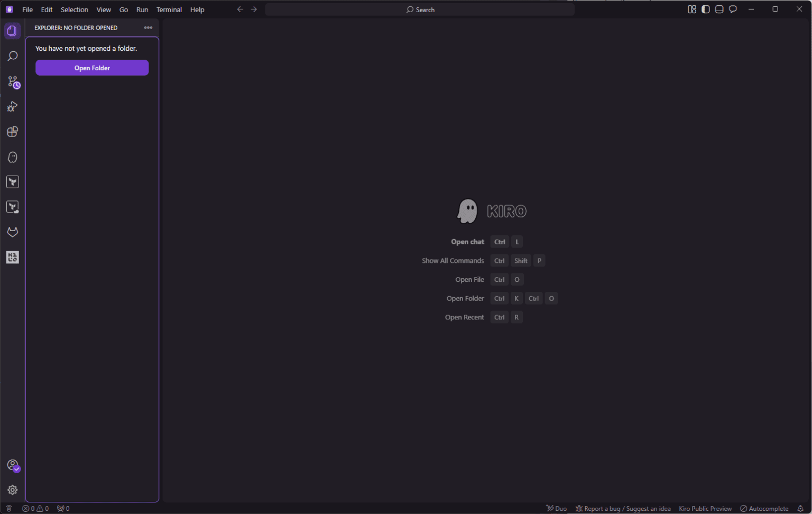812x514 pixels.
Task: Open the GitLab Workflow view
Action: tap(13, 232)
